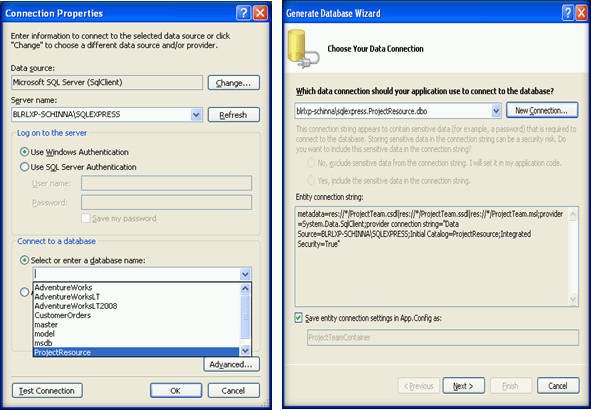Click New Connection... in the wizard
The width and height of the screenshot is (591, 410).
point(542,110)
